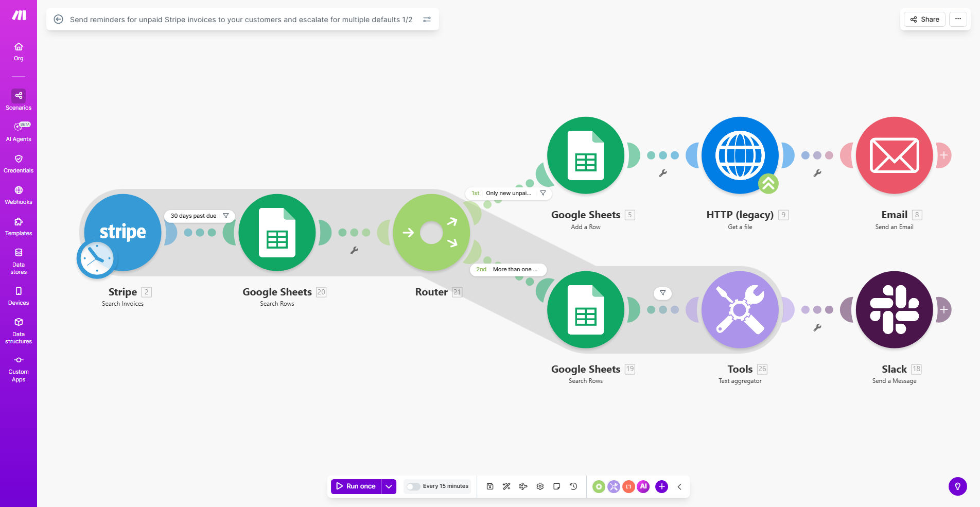Screen dimensions: 980x507
Task: Open Google Sheets module 19 Search Rows
Action: 586,309
